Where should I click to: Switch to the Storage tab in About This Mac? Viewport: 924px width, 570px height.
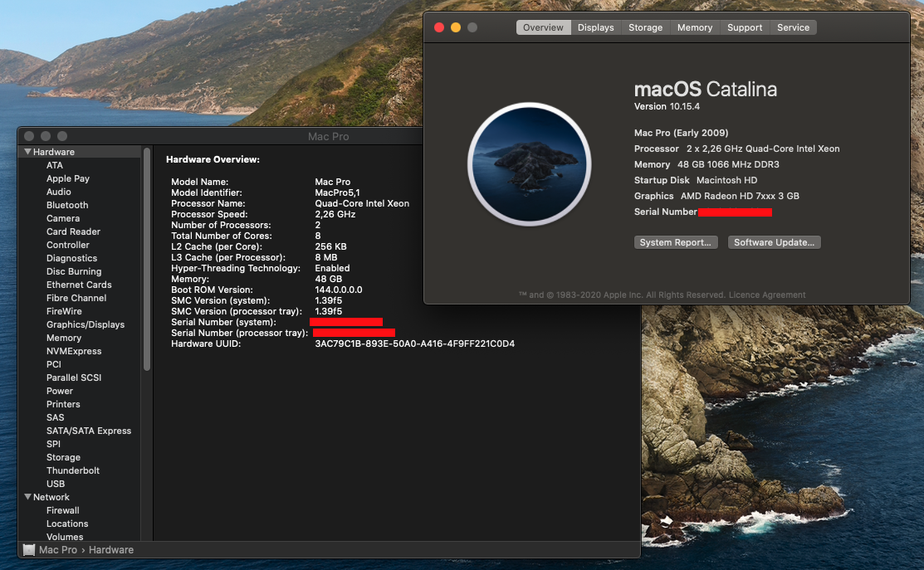click(645, 27)
